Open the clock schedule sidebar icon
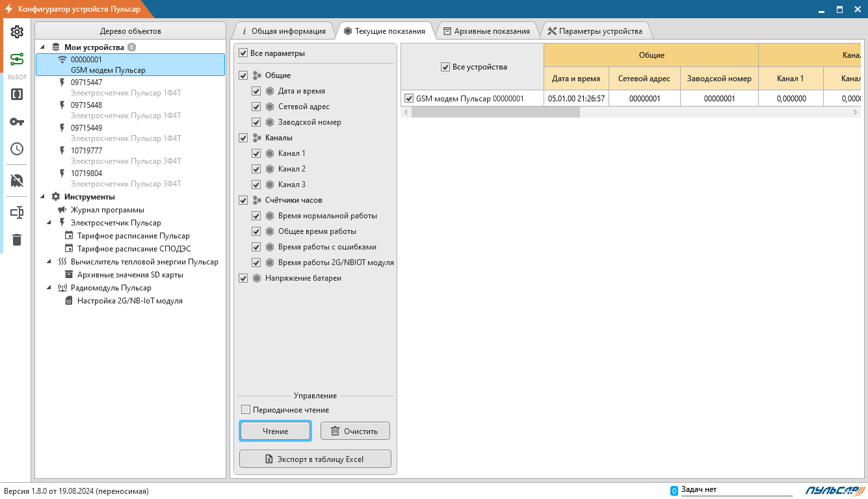The image size is (868, 499). (x=17, y=149)
